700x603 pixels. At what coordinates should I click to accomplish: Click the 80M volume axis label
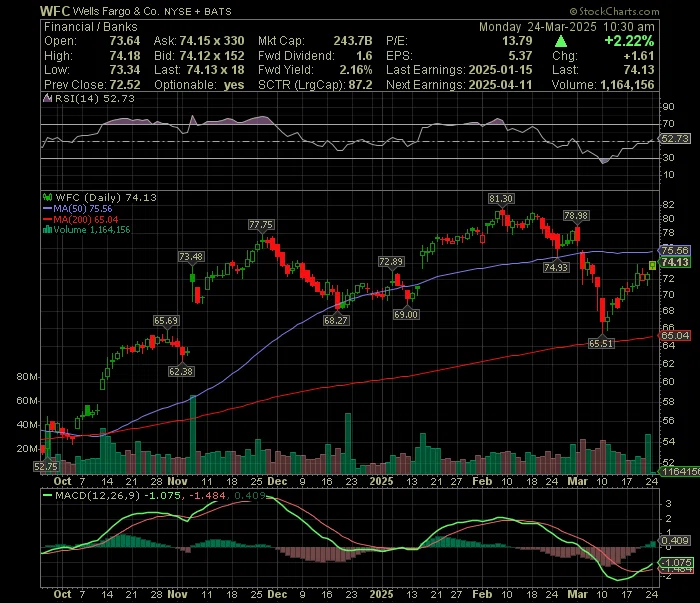pyautogui.click(x=27, y=377)
